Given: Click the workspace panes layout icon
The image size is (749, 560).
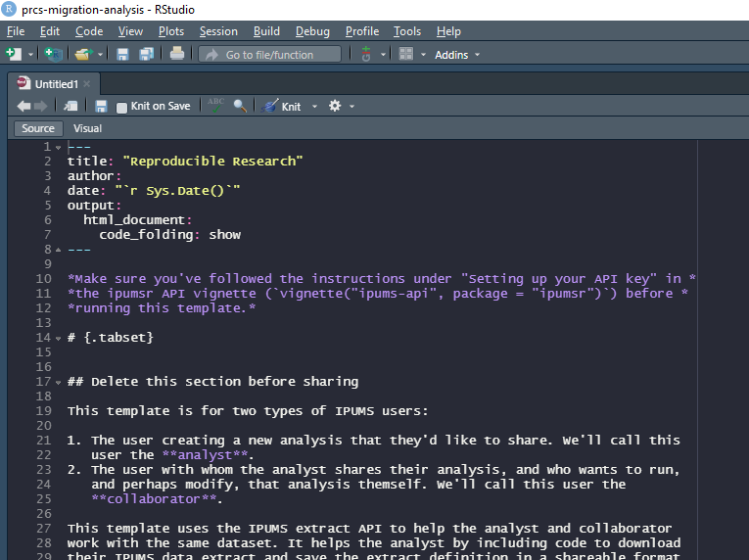Looking at the screenshot, I should coord(406,54).
